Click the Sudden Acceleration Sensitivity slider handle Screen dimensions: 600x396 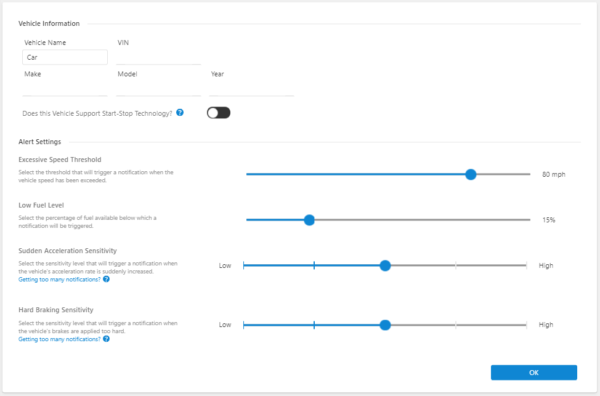(385, 266)
